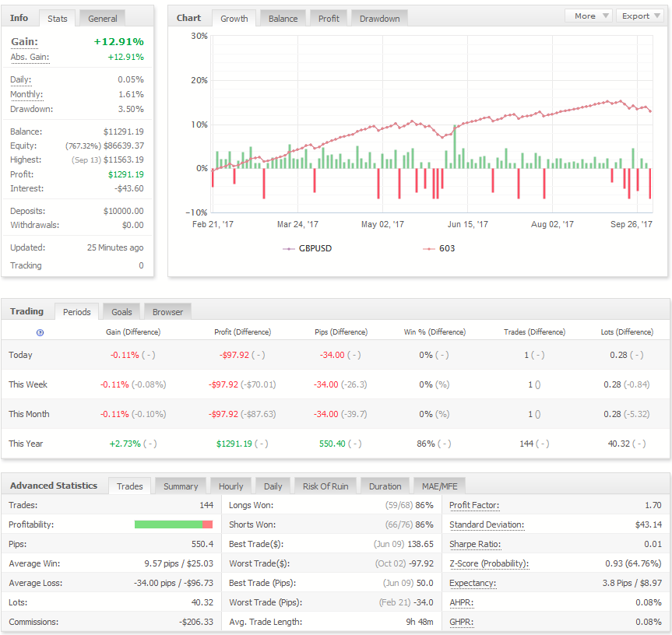Click the green Profitability bar
This screenshot has height=635, width=672.
(x=168, y=524)
